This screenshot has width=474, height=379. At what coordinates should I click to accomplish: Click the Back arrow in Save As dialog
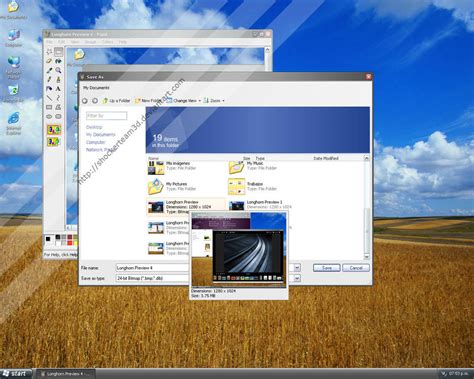tap(85, 100)
